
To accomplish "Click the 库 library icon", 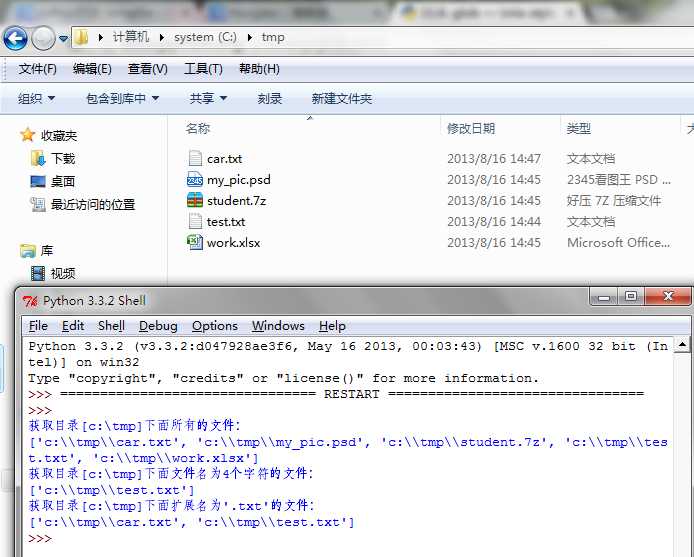I will [28, 251].
